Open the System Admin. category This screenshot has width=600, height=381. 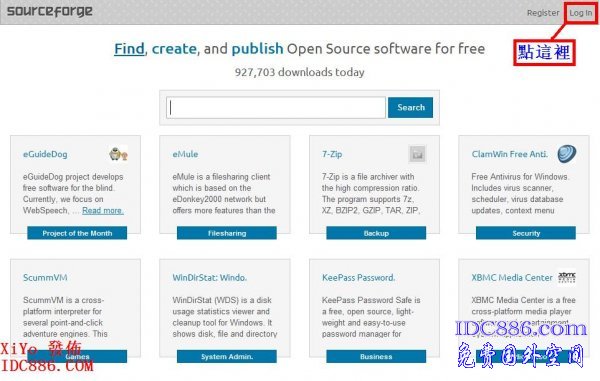[x=227, y=357]
